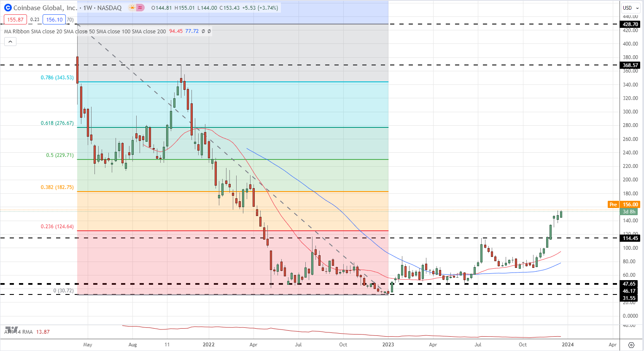
Task: Click the pre-market sun session icon
Action: pyautogui.click(x=132, y=8)
